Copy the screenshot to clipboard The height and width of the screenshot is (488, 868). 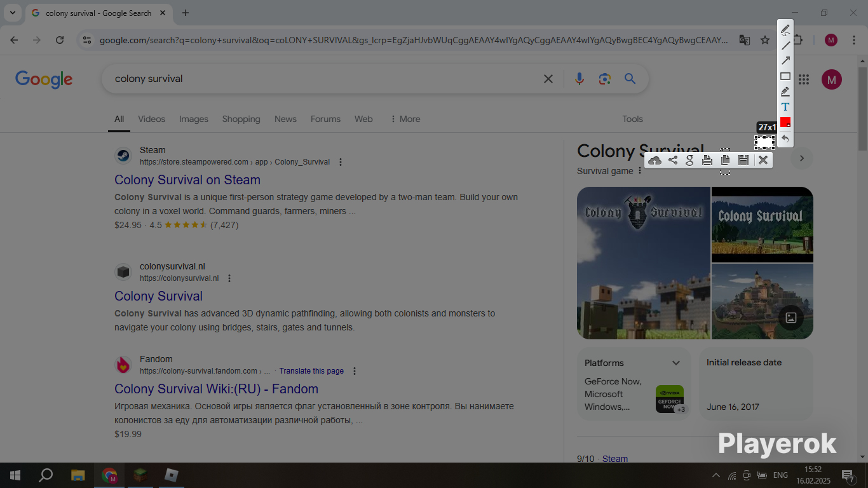725,160
